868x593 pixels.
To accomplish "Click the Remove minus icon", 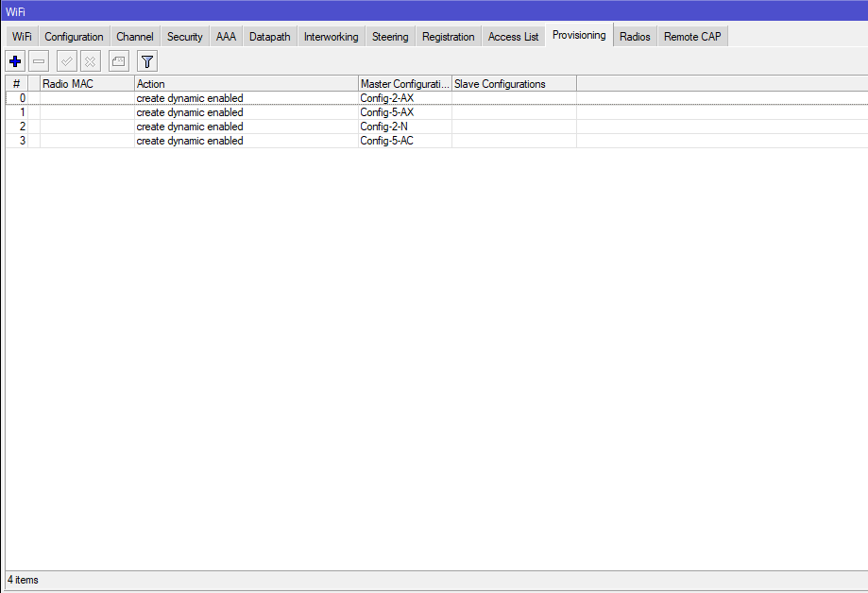I will pyautogui.click(x=39, y=61).
